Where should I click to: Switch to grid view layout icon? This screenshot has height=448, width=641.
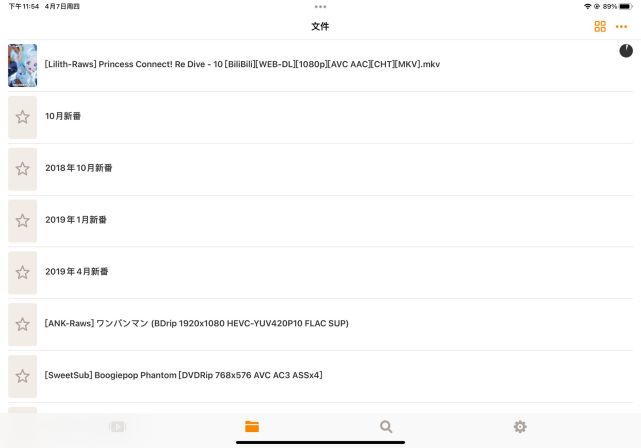pyautogui.click(x=600, y=27)
